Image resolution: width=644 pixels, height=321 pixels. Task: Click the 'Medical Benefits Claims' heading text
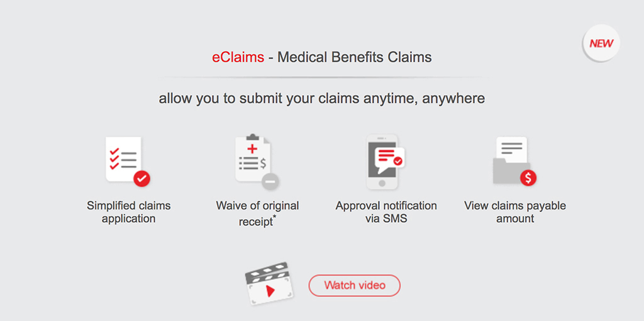click(355, 57)
